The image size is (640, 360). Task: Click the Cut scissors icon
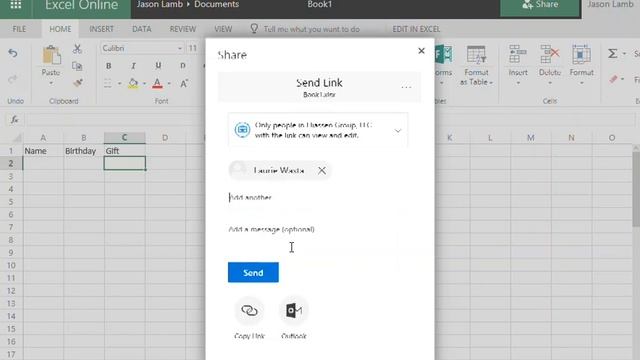(77, 49)
